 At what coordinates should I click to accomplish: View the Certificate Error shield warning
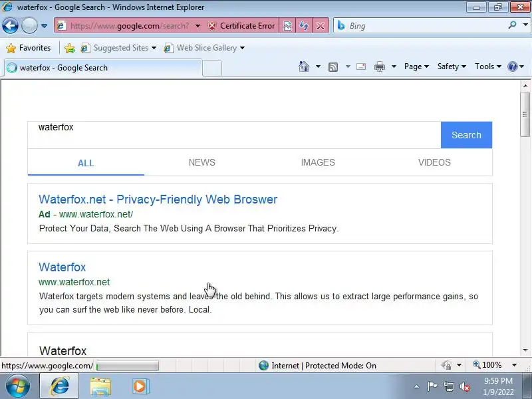[x=241, y=26]
